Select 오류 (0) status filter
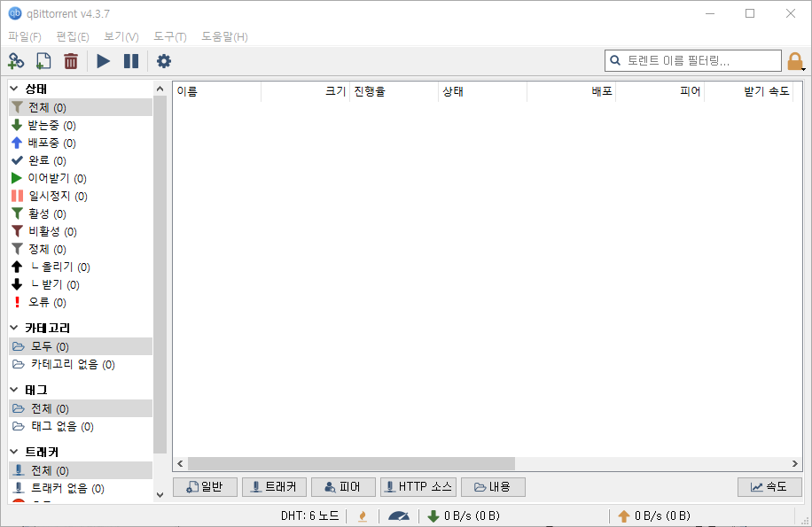 point(81,302)
